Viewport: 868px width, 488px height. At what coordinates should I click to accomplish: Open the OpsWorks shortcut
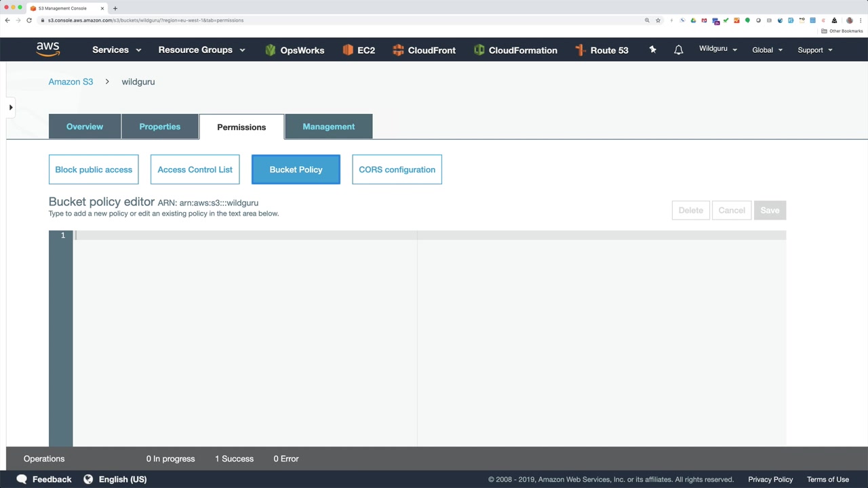(x=294, y=50)
